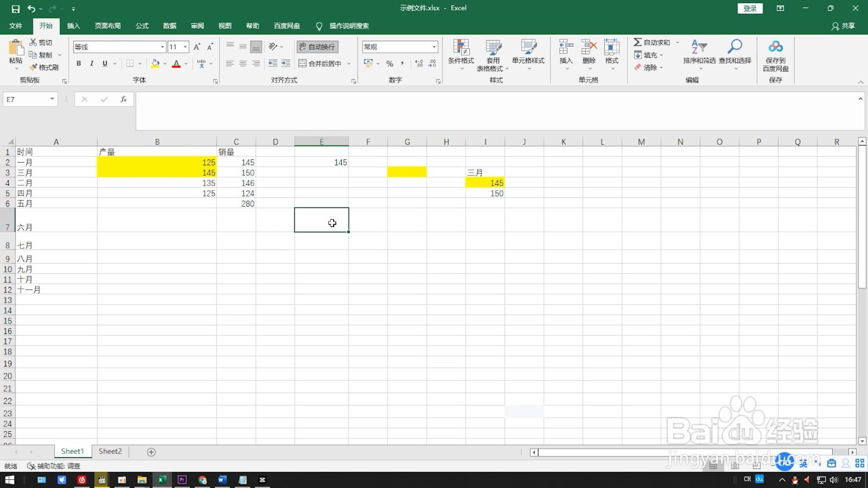This screenshot has height=488, width=868.
Task: Align text left
Action: coord(230,63)
